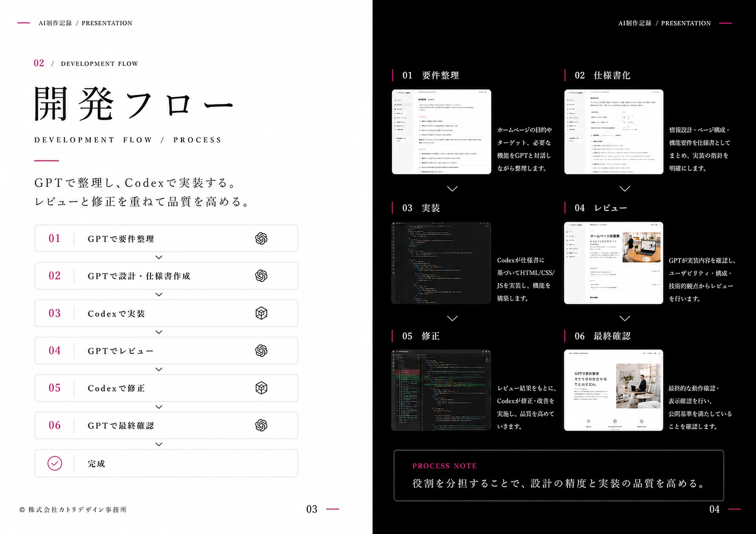Open the 03 実装 code screenshot thumbnail
756x534 pixels.
[441, 263]
